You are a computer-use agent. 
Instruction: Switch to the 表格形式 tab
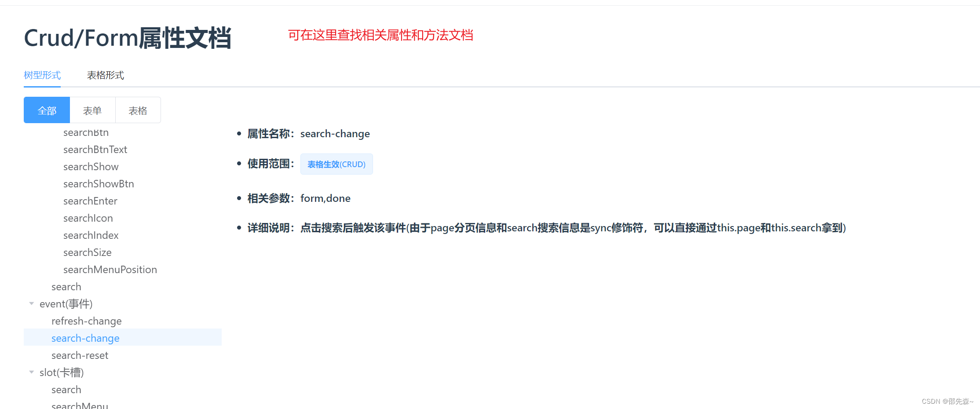[105, 75]
